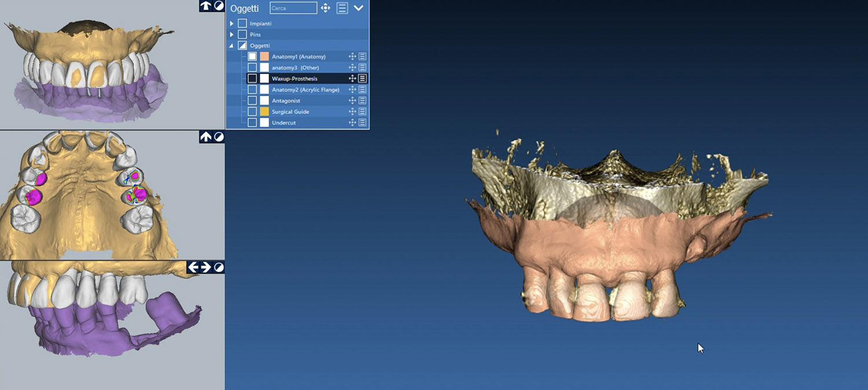Check the Impianti group checkbox
The width and height of the screenshot is (868, 390).
[242, 24]
